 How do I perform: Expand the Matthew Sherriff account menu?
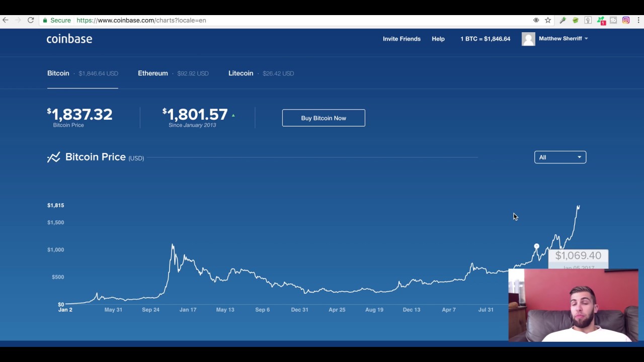(563, 38)
